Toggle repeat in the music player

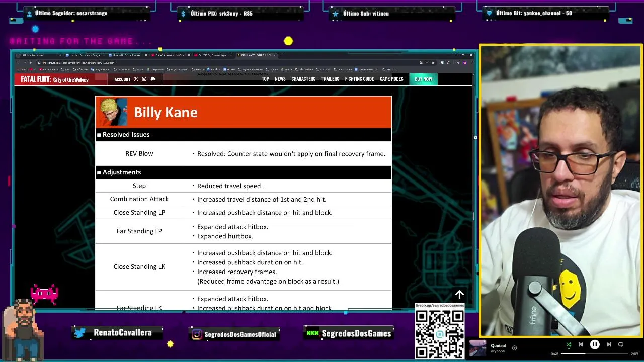[x=621, y=345]
